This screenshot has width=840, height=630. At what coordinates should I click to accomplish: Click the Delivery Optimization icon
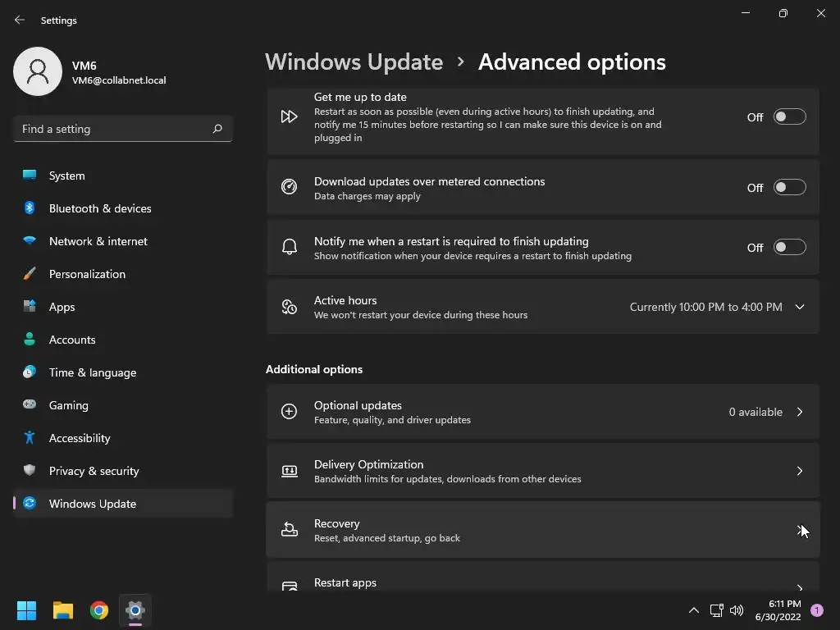(x=290, y=471)
